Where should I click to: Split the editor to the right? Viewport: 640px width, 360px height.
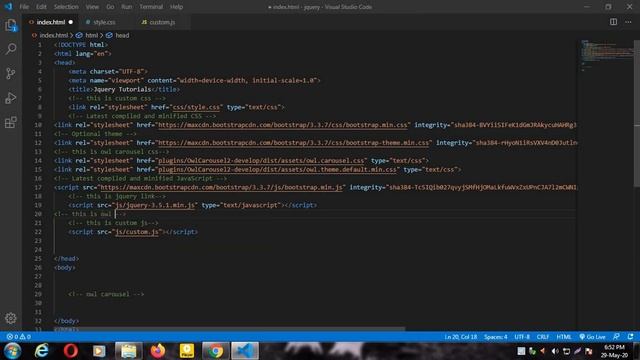click(x=613, y=22)
